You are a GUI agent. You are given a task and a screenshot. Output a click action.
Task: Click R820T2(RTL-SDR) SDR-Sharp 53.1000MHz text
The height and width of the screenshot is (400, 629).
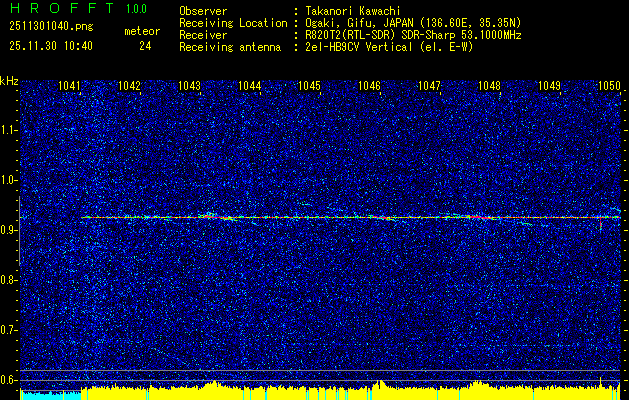[413, 35]
